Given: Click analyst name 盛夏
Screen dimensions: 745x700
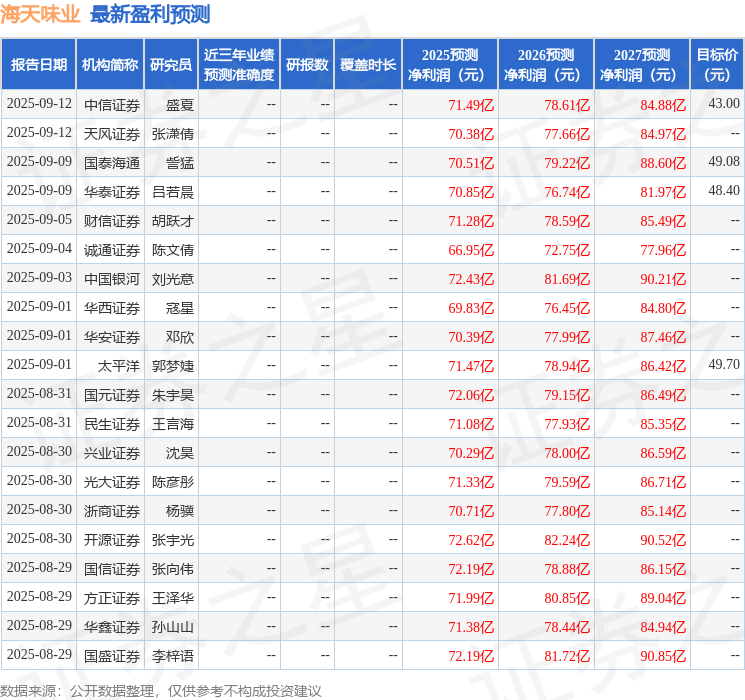Looking at the screenshot, I should pos(180,105).
